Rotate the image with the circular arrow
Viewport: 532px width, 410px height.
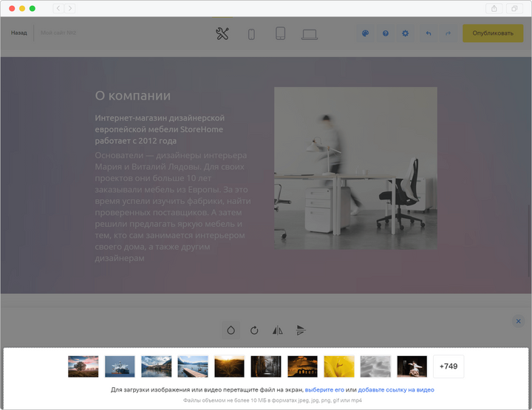(254, 330)
